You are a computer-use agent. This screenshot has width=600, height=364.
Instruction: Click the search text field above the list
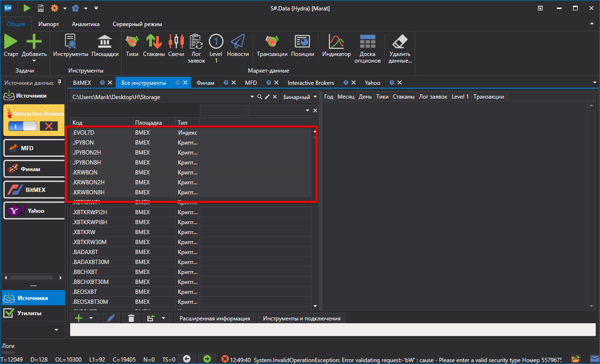224,110
